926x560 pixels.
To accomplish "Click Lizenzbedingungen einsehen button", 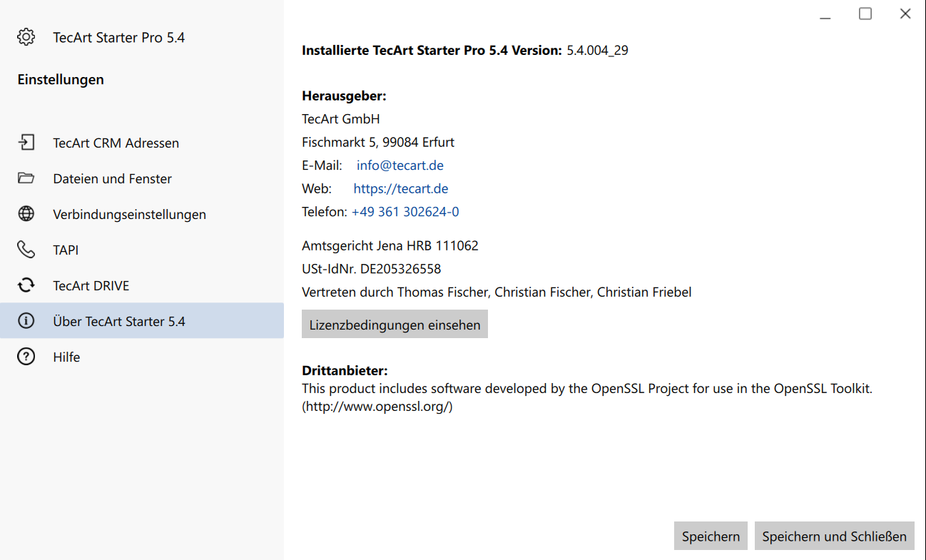I will point(395,325).
